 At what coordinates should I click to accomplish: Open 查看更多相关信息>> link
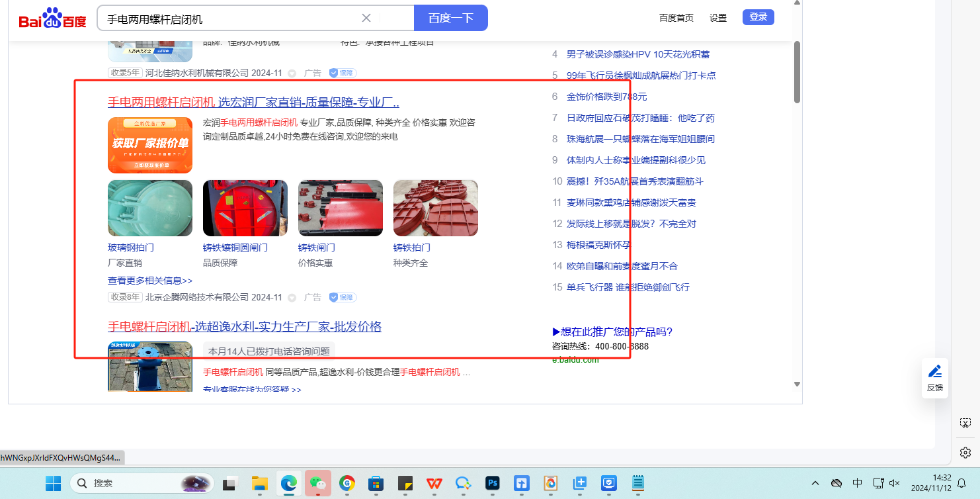pyautogui.click(x=150, y=281)
